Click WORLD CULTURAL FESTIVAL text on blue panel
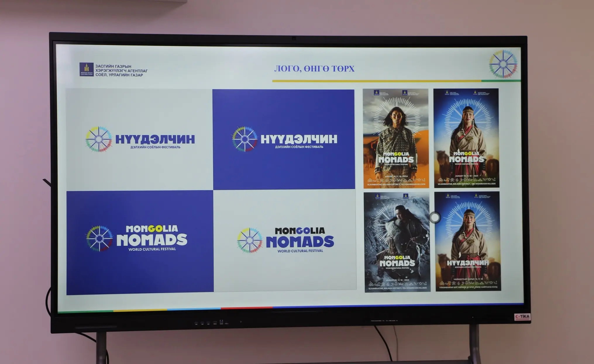This screenshot has width=594, height=364. pyautogui.click(x=152, y=249)
